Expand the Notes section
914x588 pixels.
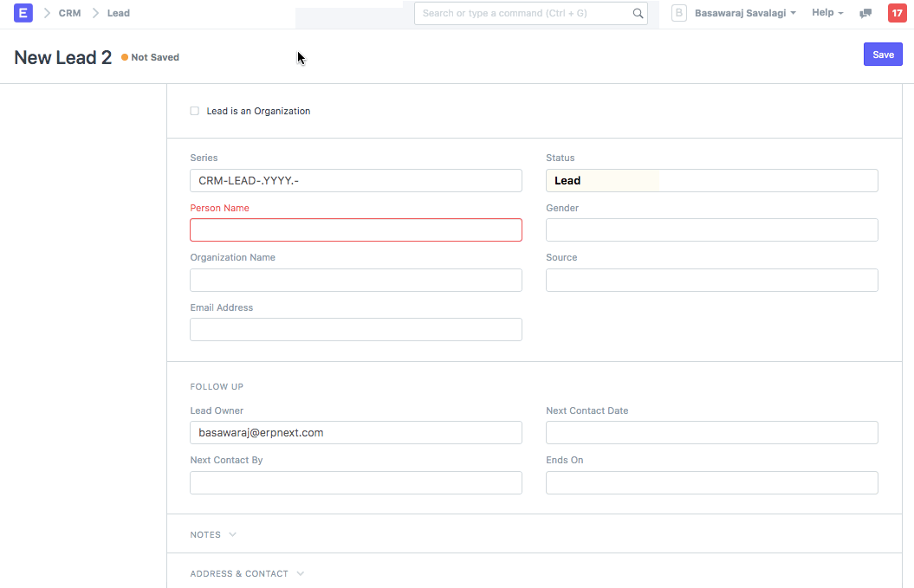213,534
